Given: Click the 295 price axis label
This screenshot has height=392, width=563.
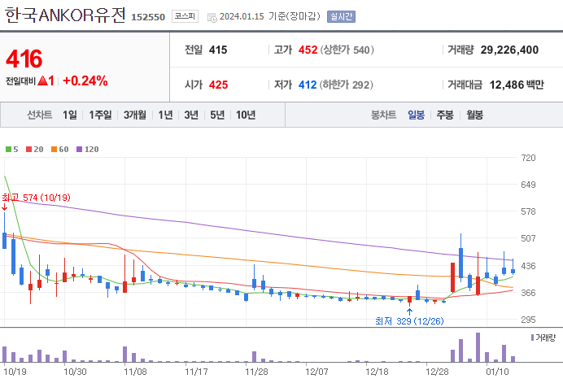Looking at the screenshot, I should (x=528, y=320).
